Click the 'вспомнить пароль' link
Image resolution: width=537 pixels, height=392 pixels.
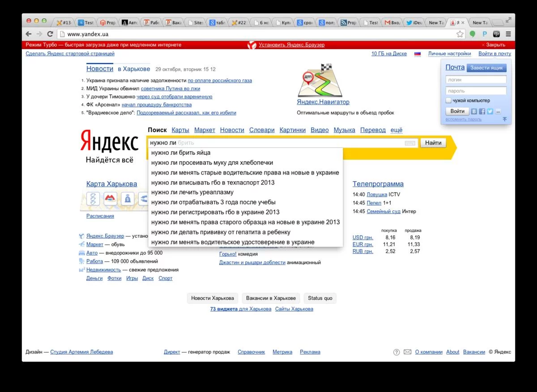[464, 119]
